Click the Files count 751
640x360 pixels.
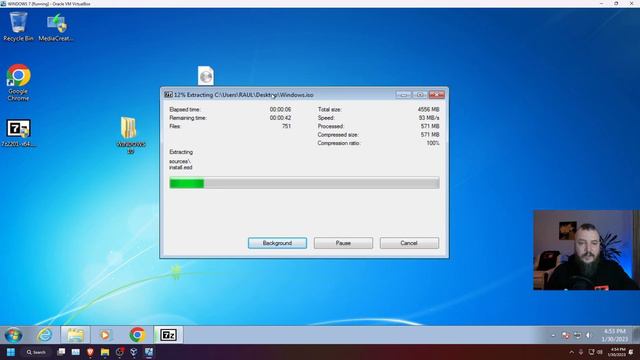287,126
